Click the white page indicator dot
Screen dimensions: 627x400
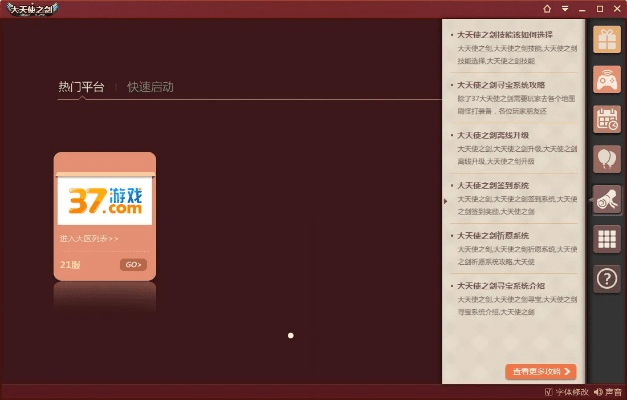290,336
